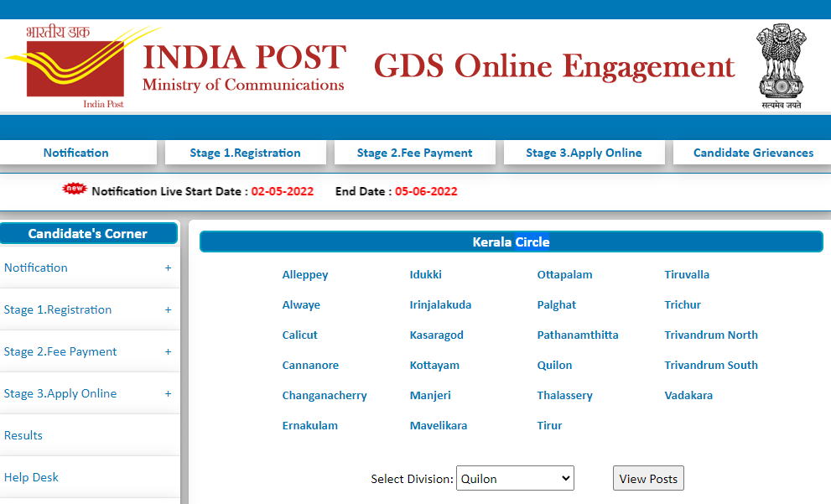This screenshot has width=831, height=504.
Task: Select the Changanacherry division link
Action: (x=325, y=396)
